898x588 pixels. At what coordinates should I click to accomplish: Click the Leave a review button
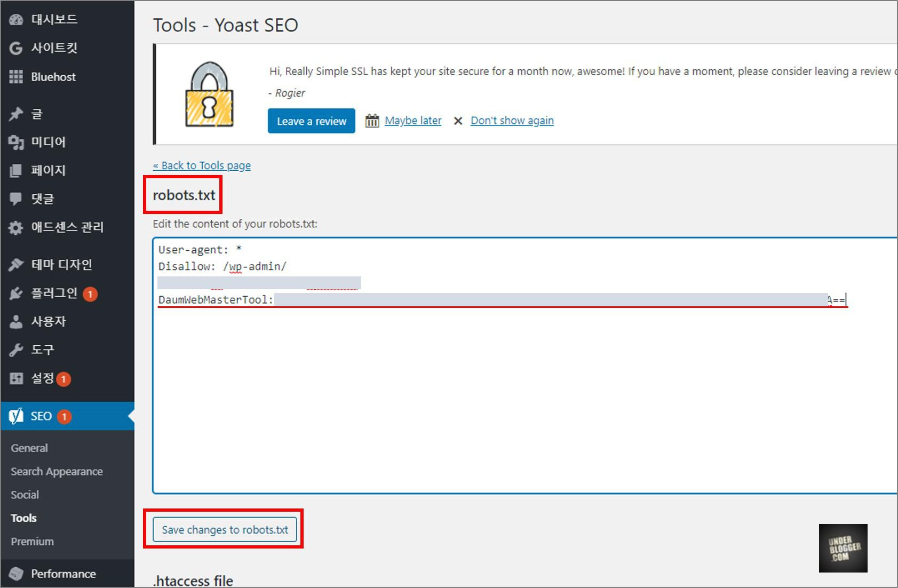(312, 121)
